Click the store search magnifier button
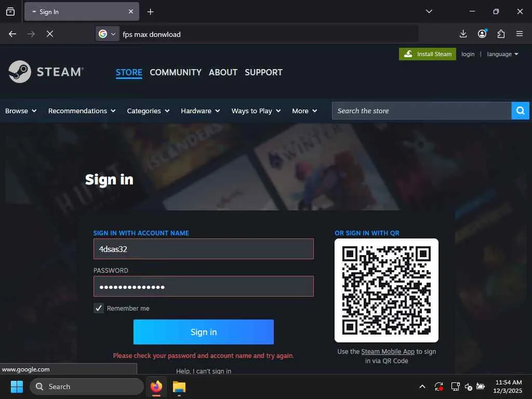 pyautogui.click(x=520, y=111)
